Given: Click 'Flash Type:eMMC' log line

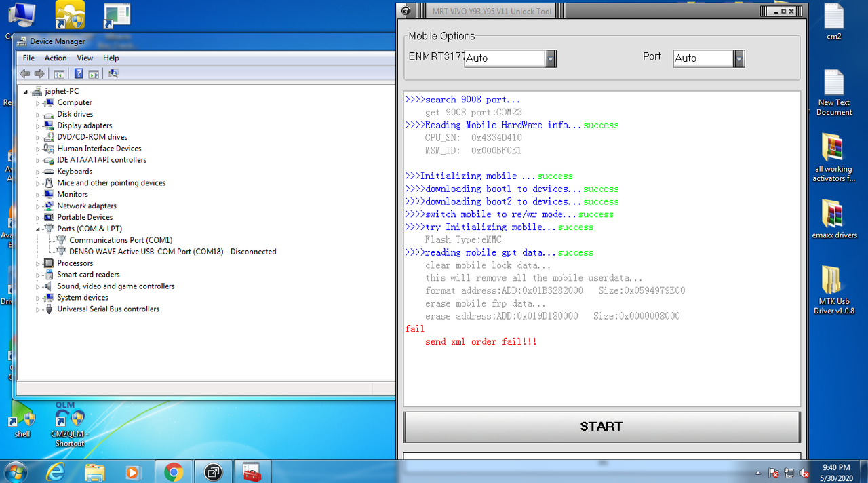Looking at the screenshot, I should (463, 240).
